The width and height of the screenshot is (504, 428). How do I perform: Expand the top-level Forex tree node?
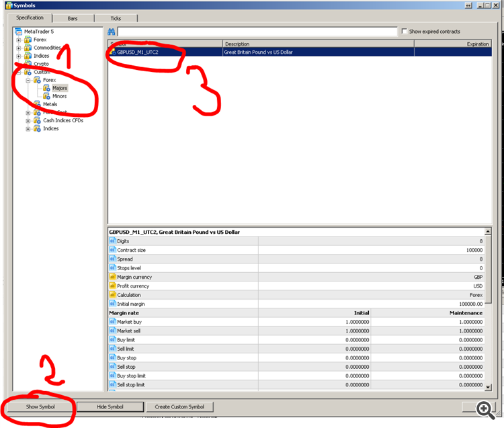19,40
